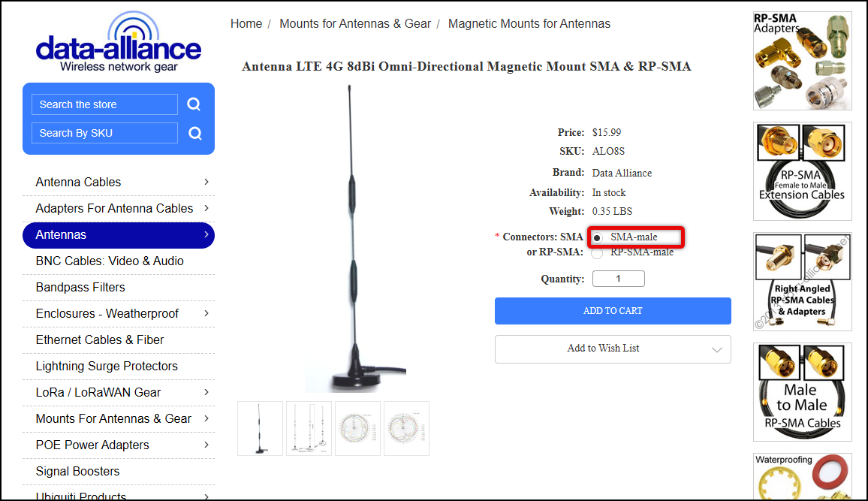This screenshot has height=501, width=868.
Task: Go to Magnetic Mounts for Antennas breadcrumb
Action: point(529,24)
